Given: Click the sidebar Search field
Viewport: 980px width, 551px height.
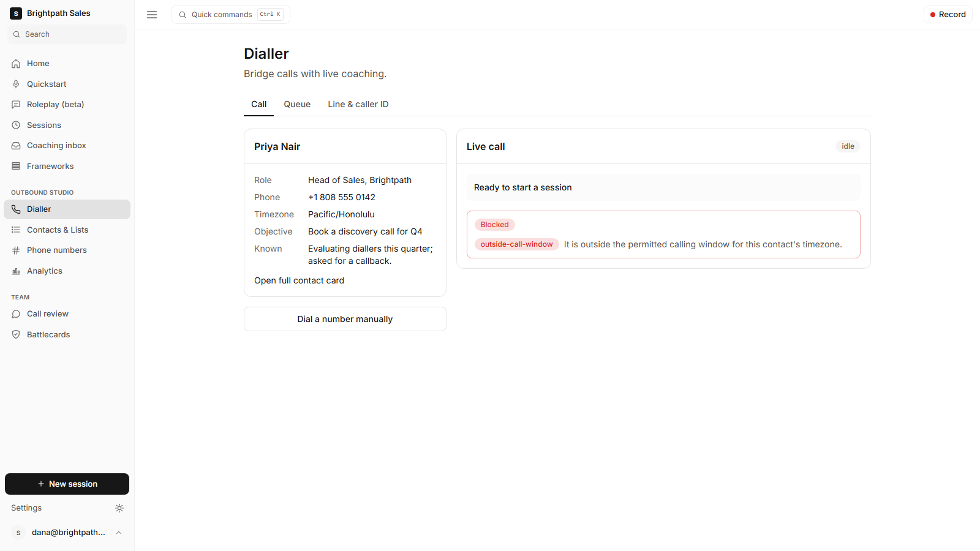Looking at the screenshot, I should [67, 34].
